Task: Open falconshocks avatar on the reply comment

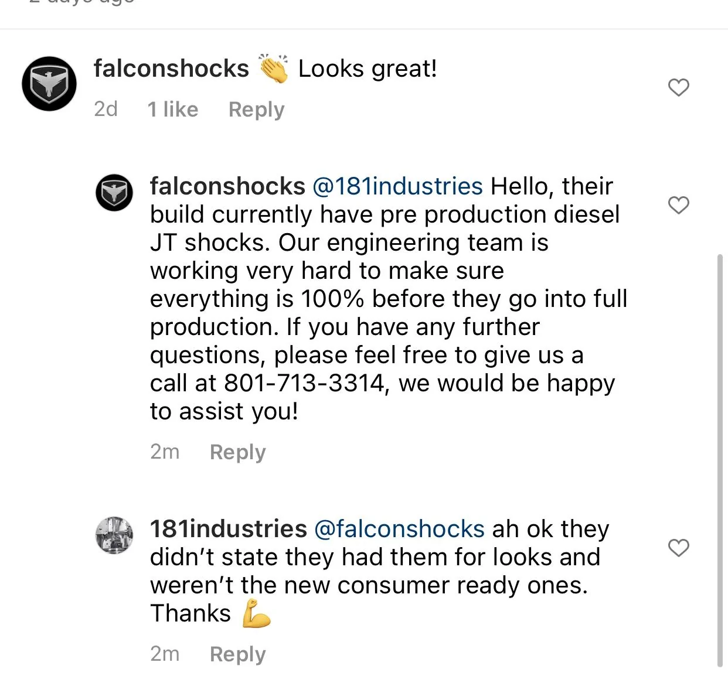Action: 114,193
